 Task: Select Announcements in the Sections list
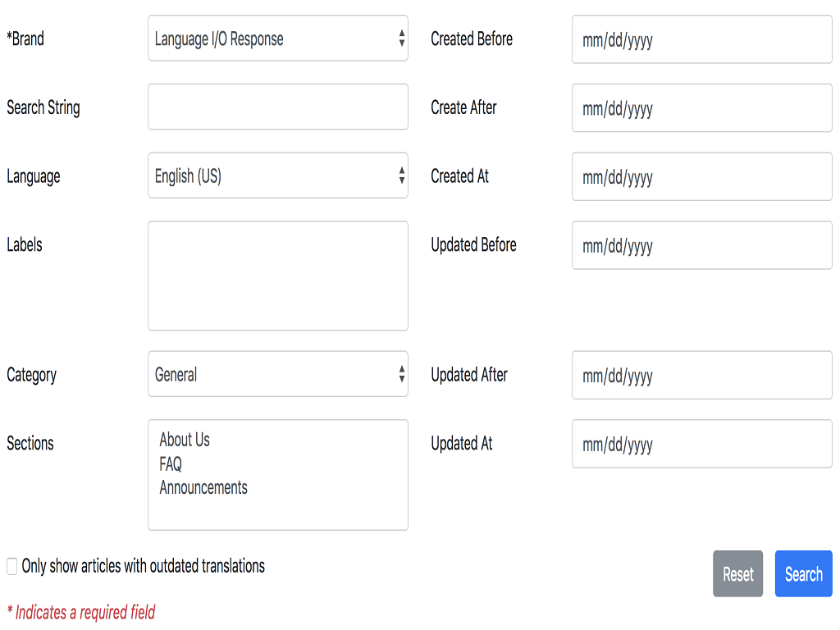[x=203, y=487]
